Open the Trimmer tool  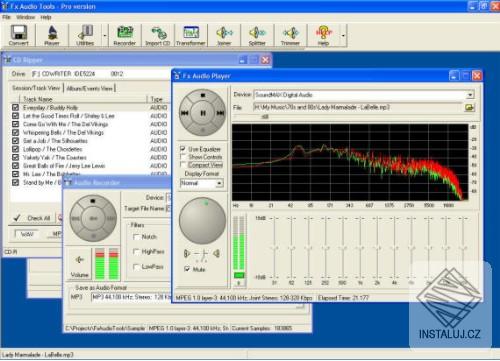pos(290,35)
